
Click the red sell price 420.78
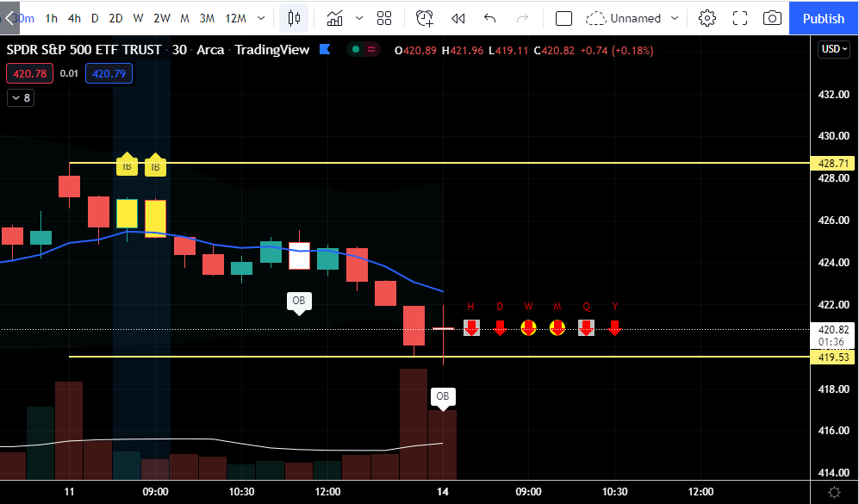[29, 73]
